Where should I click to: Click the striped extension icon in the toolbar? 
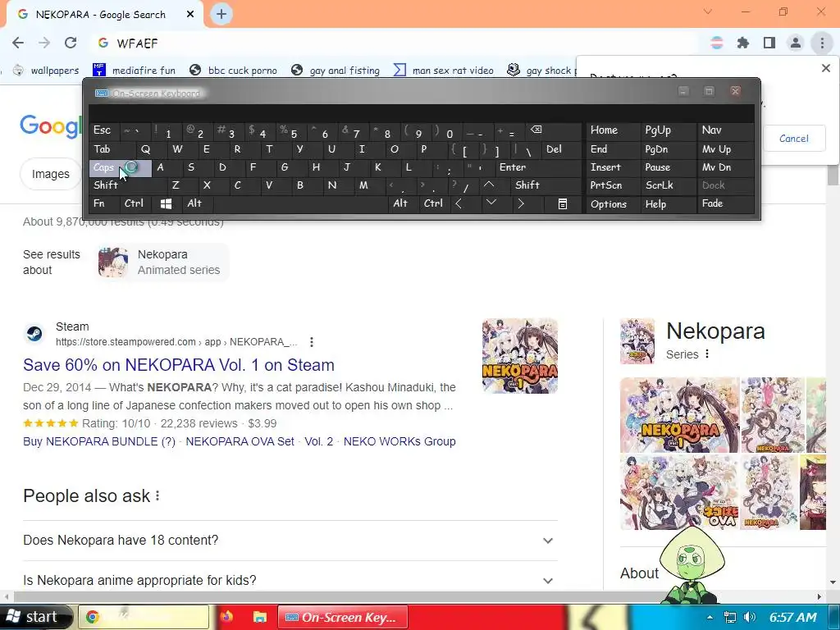tap(717, 43)
